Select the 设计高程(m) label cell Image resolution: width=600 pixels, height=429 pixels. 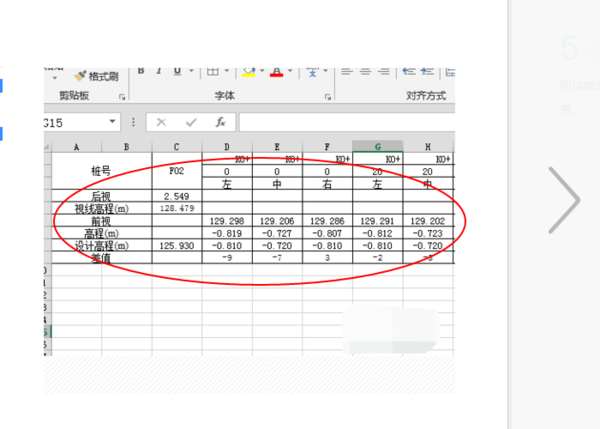click(101, 245)
